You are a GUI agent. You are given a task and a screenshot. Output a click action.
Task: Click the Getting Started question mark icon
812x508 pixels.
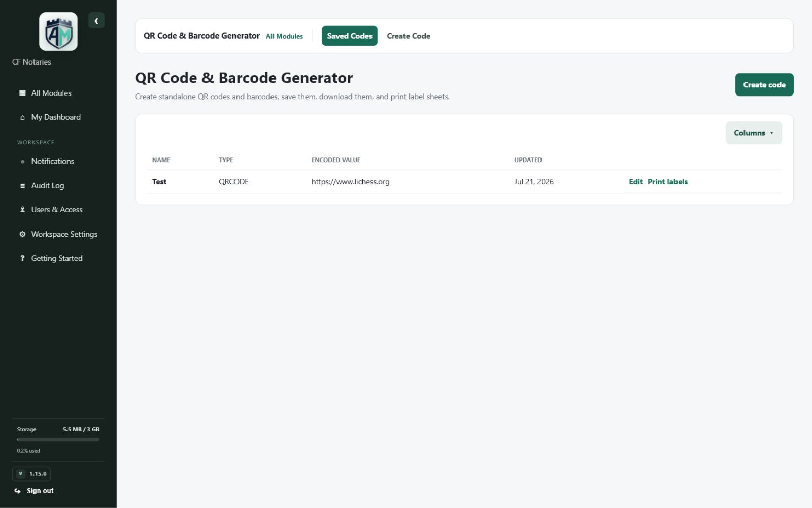(x=22, y=258)
